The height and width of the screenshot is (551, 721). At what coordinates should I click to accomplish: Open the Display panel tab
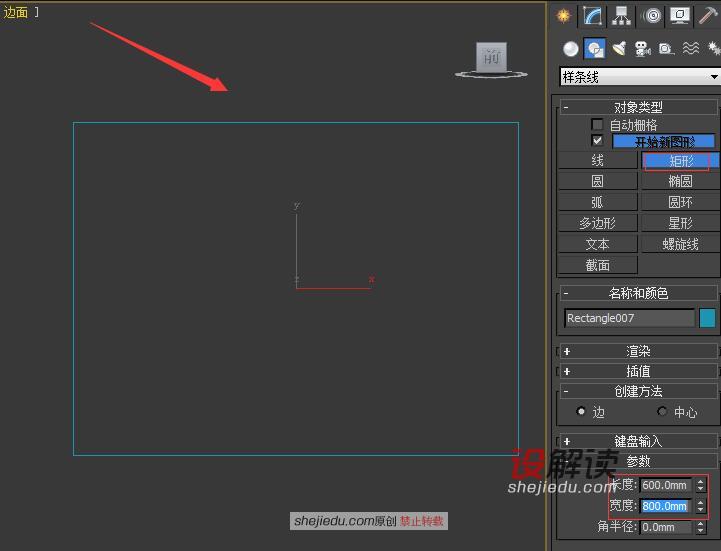point(681,15)
